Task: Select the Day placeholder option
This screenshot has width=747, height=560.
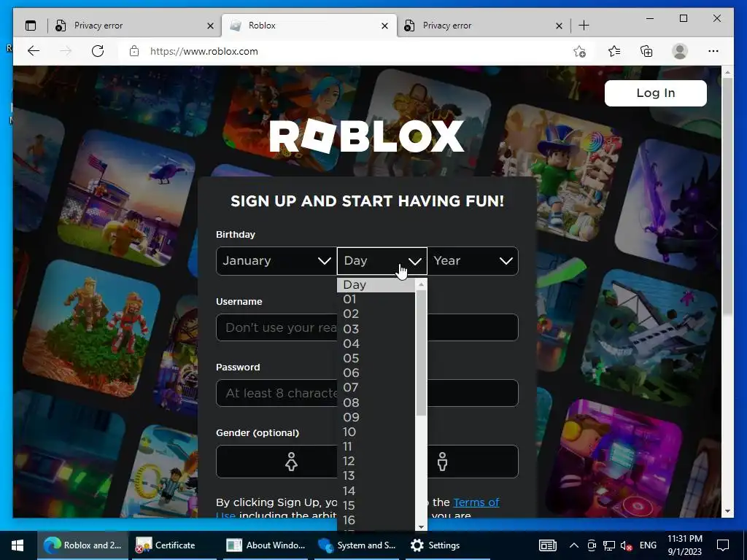Action: [x=376, y=285]
